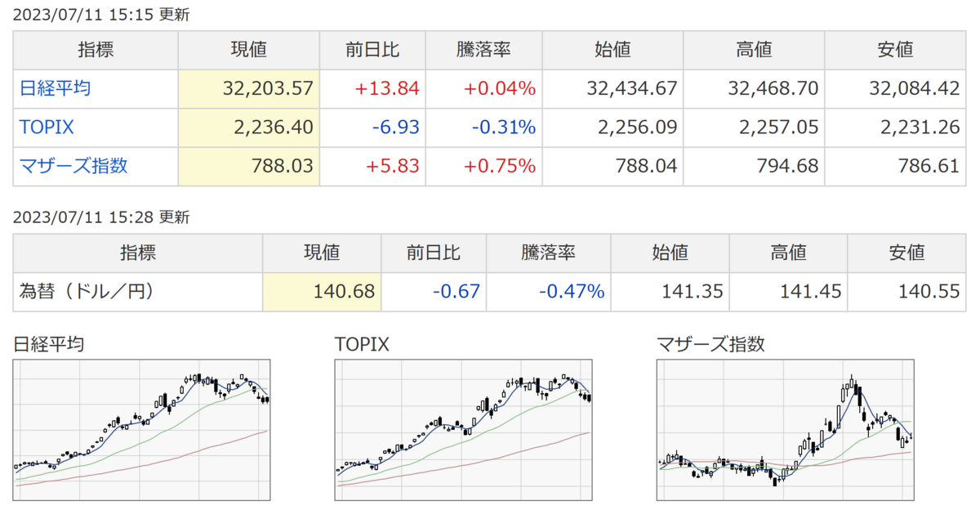980x510 pixels.
Task: Open the 日経平均 index link
Action: 55,88
